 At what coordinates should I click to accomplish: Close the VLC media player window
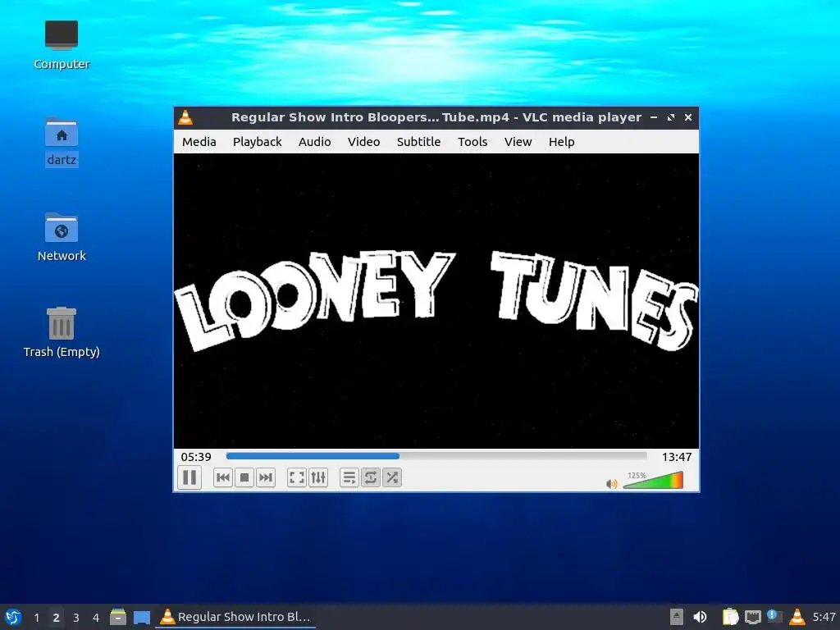688,117
